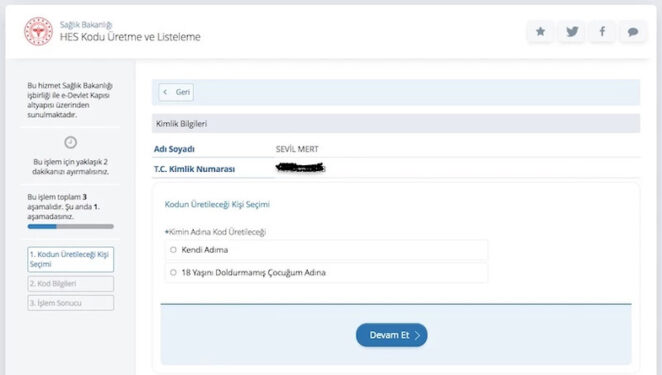Click the Sağlık Bakanlığı header text
This screenshot has height=375, width=662.
pos(86,24)
